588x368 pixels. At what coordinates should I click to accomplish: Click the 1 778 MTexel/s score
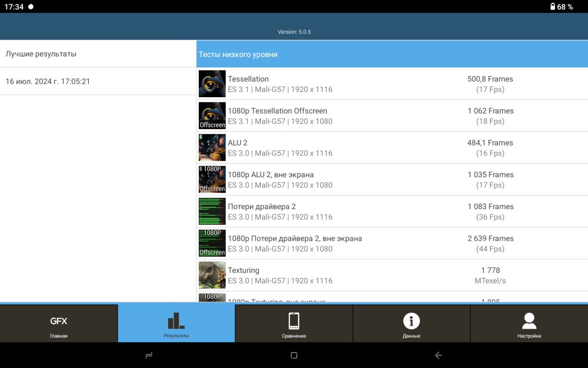tap(490, 275)
